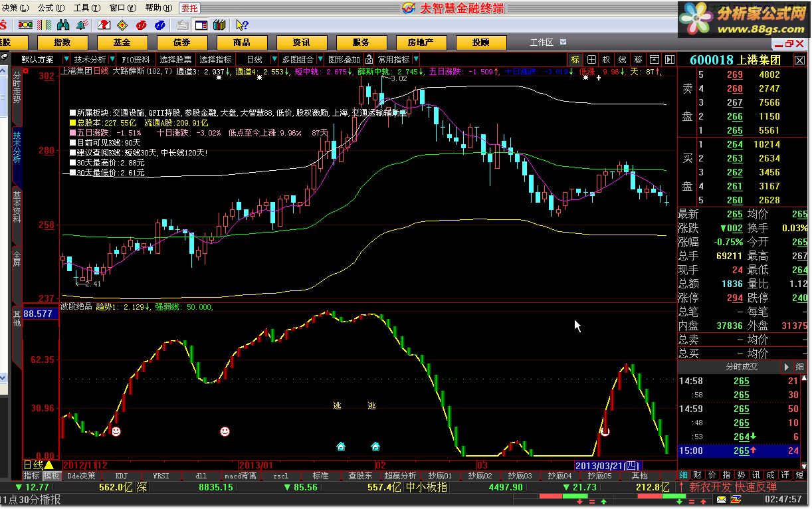The width and height of the screenshot is (812, 509).
Task: Click the 投顾 yellow category button
Action: coord(481,42)
